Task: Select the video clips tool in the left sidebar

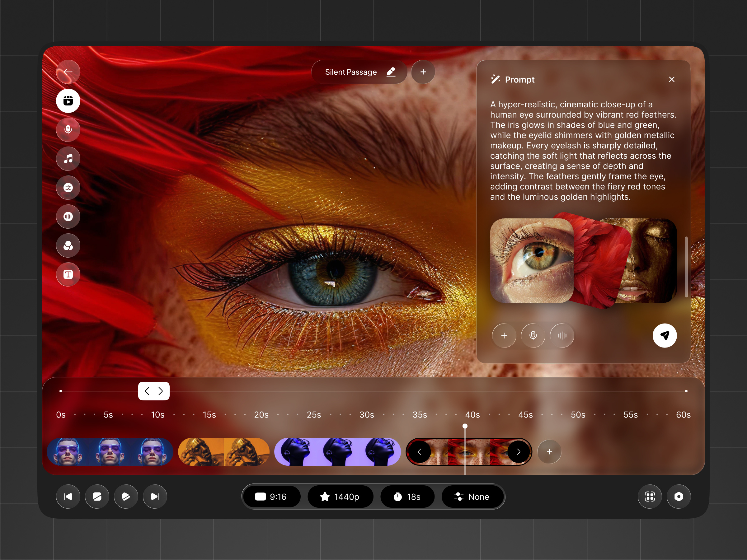Action: click(68, 100)
